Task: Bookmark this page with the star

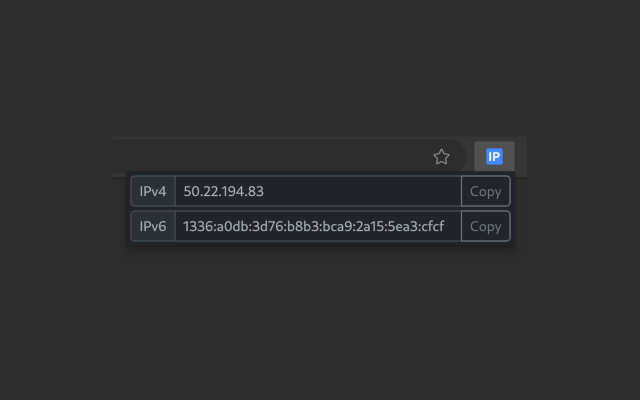Action: point(441,157)
